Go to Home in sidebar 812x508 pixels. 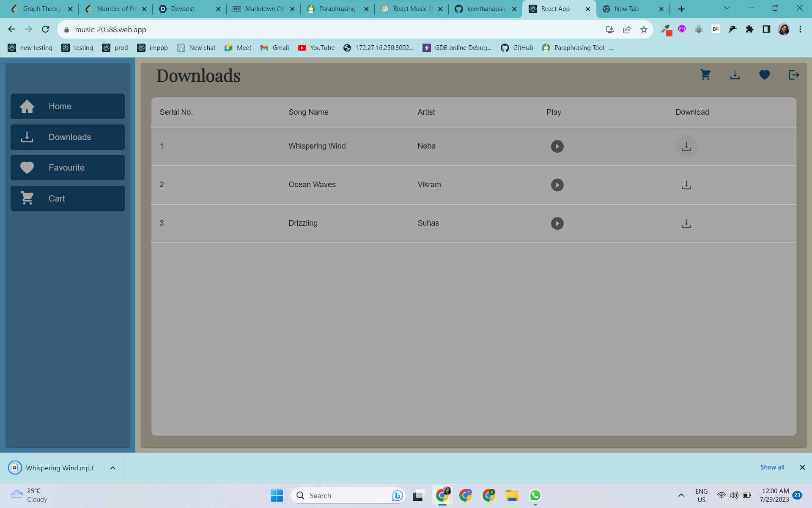68,106
